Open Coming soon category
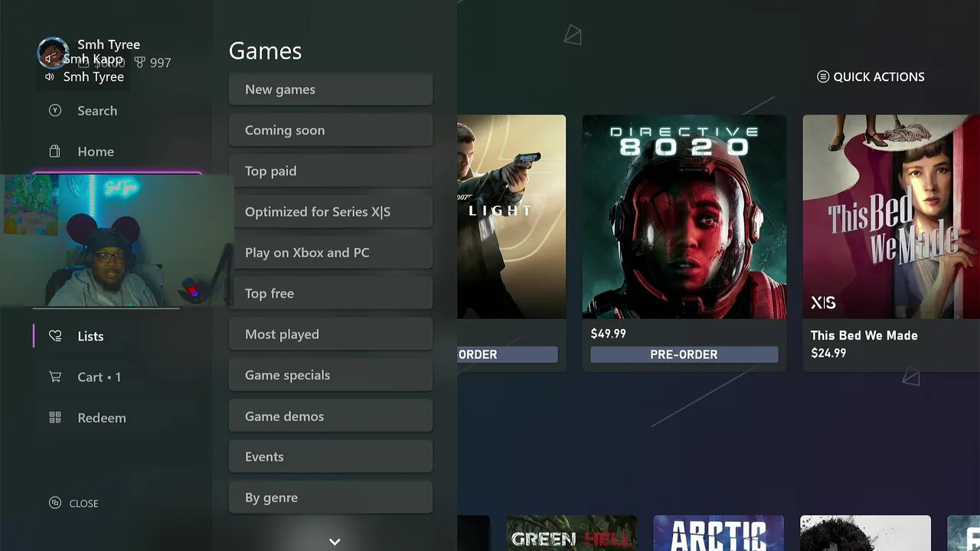Screen dimensions: 980x551 point(331,130)
